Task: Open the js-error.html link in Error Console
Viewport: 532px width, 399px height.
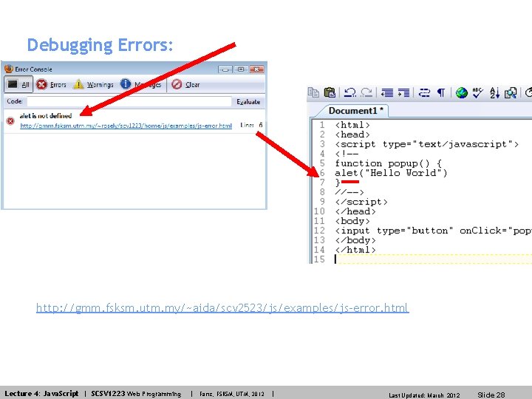Action: 126,126
